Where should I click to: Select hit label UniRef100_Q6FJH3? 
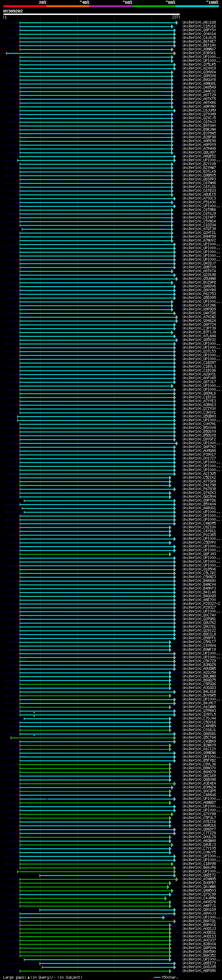[x=199, y=554]
